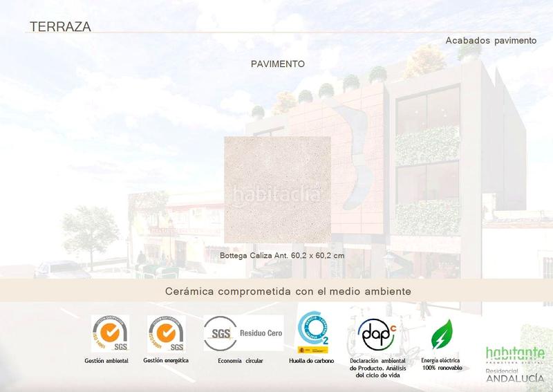Click the ISO 50001 SGS certification badge
553x392 pixels.
[166, 334]
